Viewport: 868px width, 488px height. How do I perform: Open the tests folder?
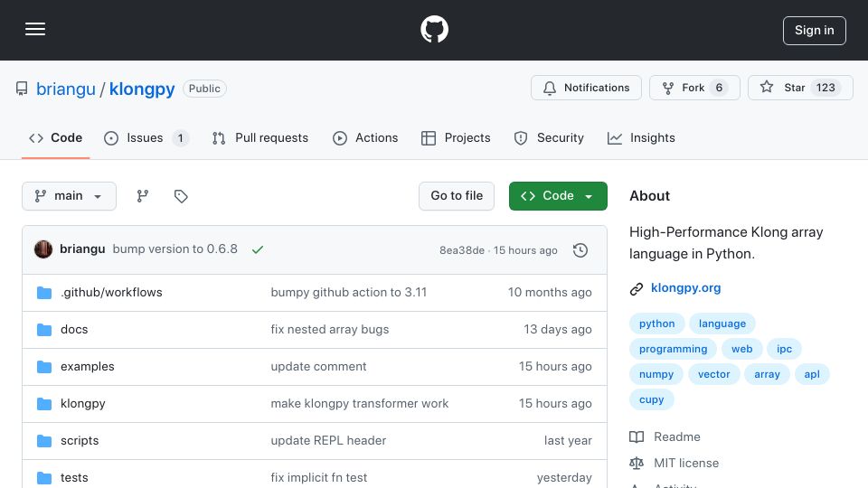tap(74, 477)
